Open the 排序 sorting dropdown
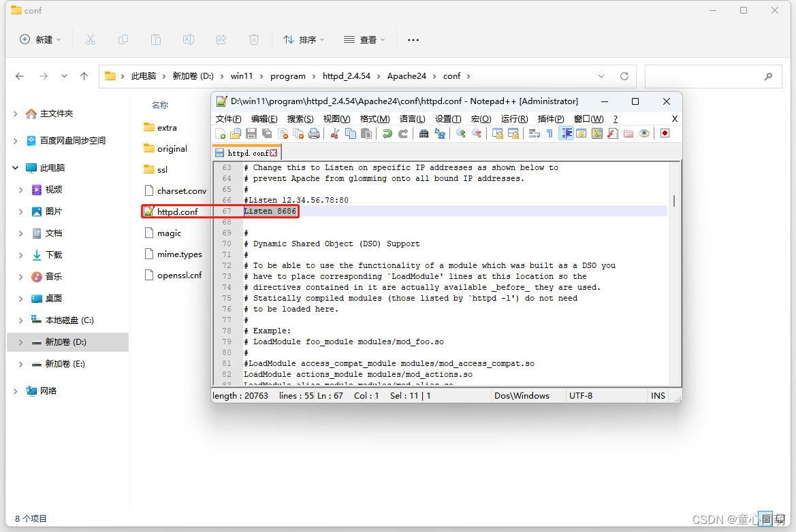 304,39
